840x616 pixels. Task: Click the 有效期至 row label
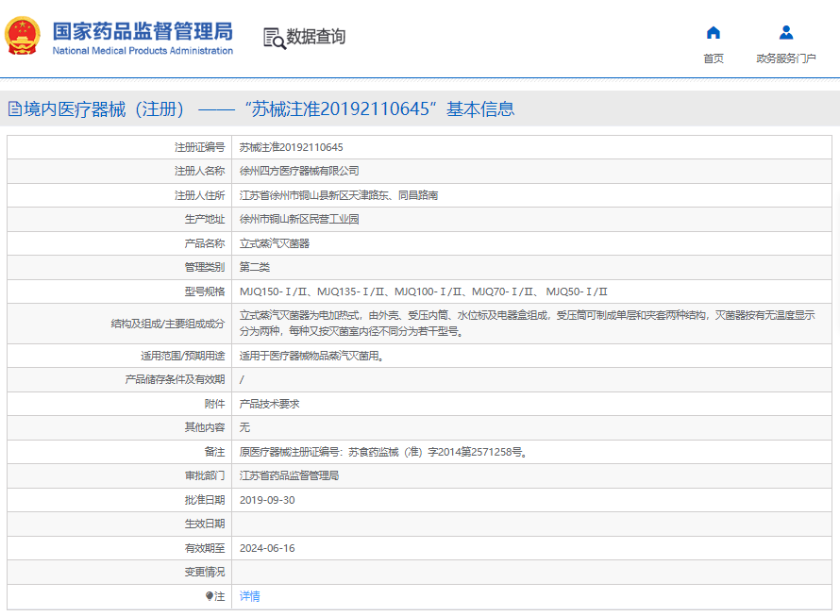point(205,548)
